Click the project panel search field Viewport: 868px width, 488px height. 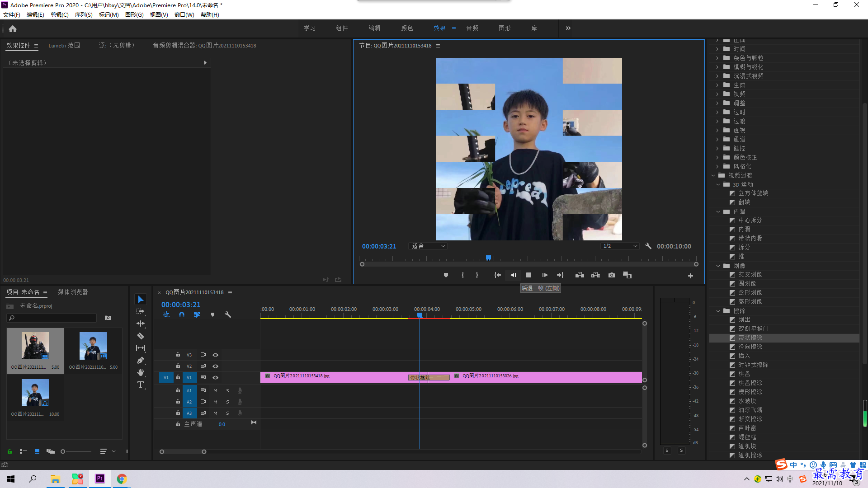52,318
